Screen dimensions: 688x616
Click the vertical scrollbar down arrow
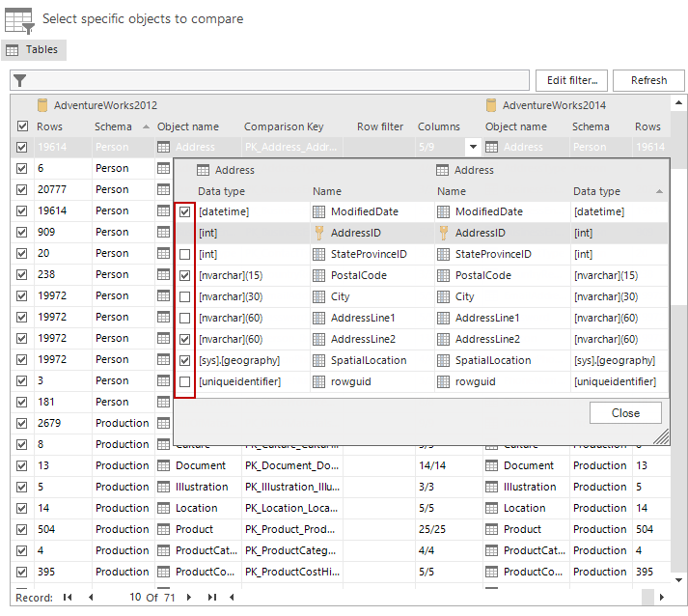tap(678, 580)
